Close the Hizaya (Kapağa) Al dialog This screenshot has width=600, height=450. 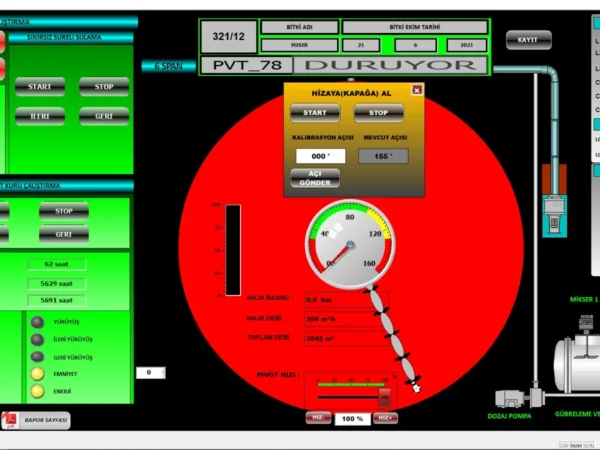417,90
